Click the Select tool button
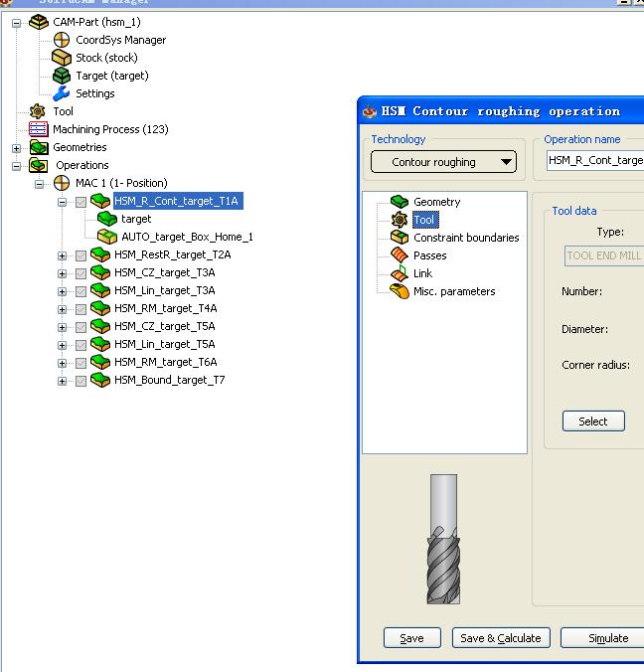644x672 pixels. [593, 421]
